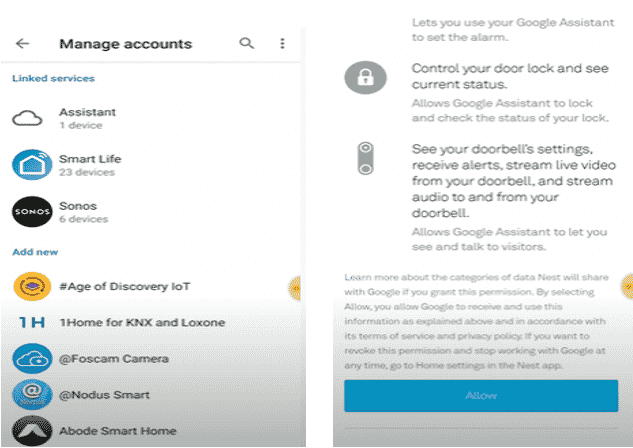Choose 1Home for KNX and Loxone
633x448 pixels.
tap(142, 322)
